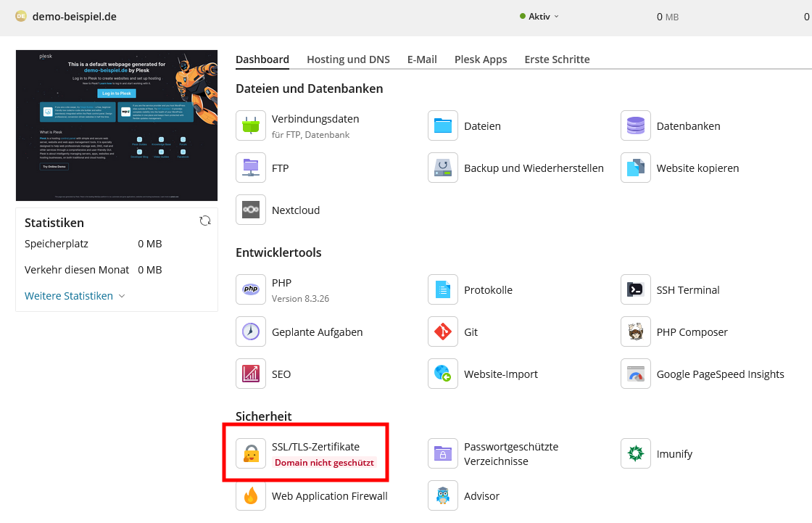Open PHP Composer

(x=635, y=331)
